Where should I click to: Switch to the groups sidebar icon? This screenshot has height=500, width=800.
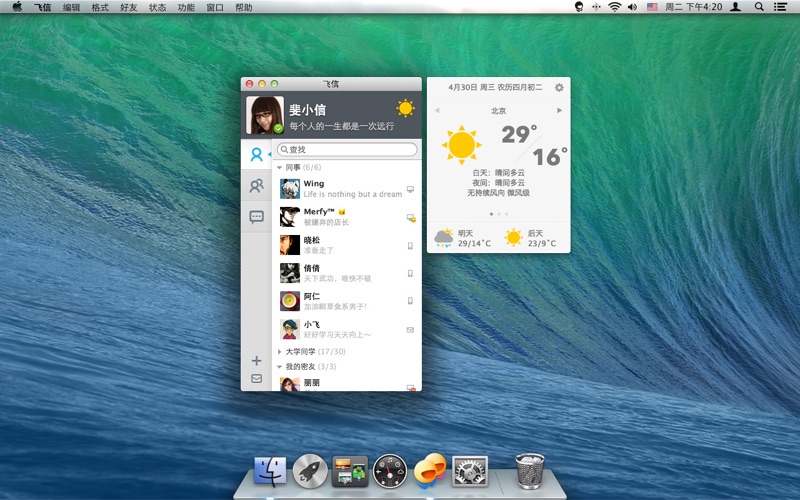pyautogui.click(x=256, y=185)
